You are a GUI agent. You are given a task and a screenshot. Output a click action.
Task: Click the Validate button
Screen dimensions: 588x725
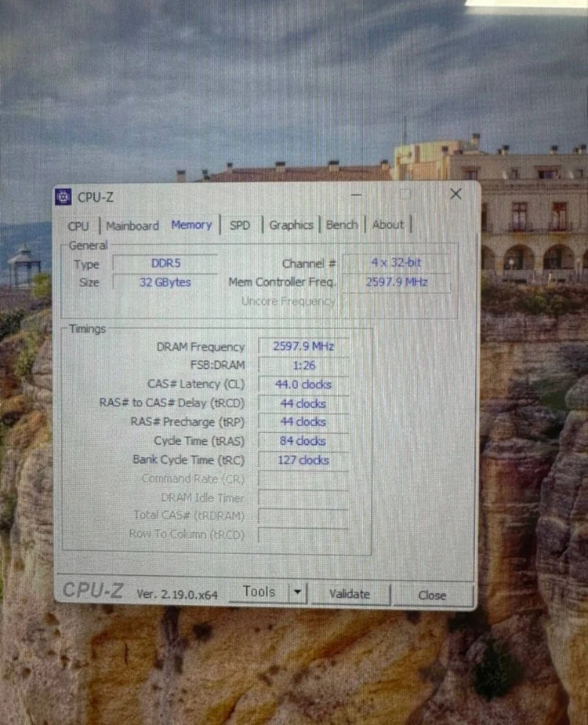tap(350, 594)
